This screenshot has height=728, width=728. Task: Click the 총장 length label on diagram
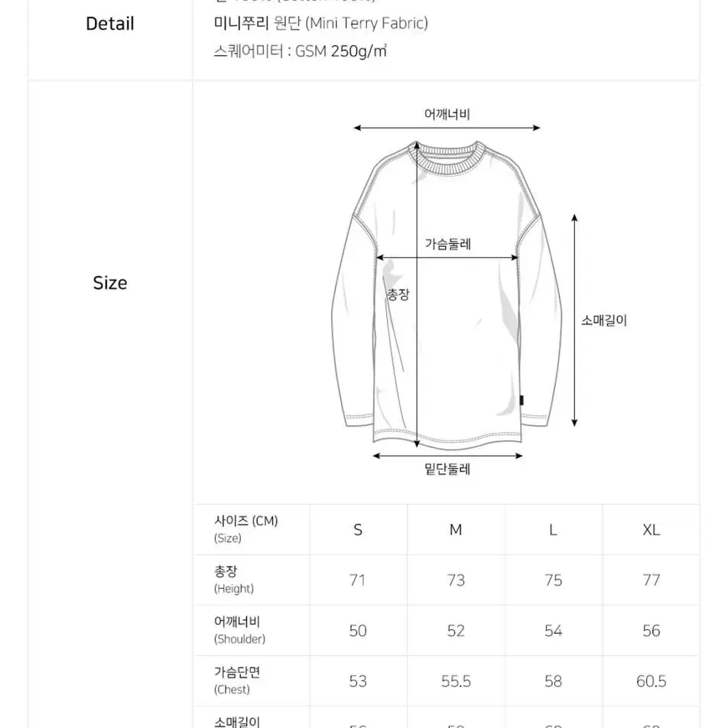(x=398, y=294)
